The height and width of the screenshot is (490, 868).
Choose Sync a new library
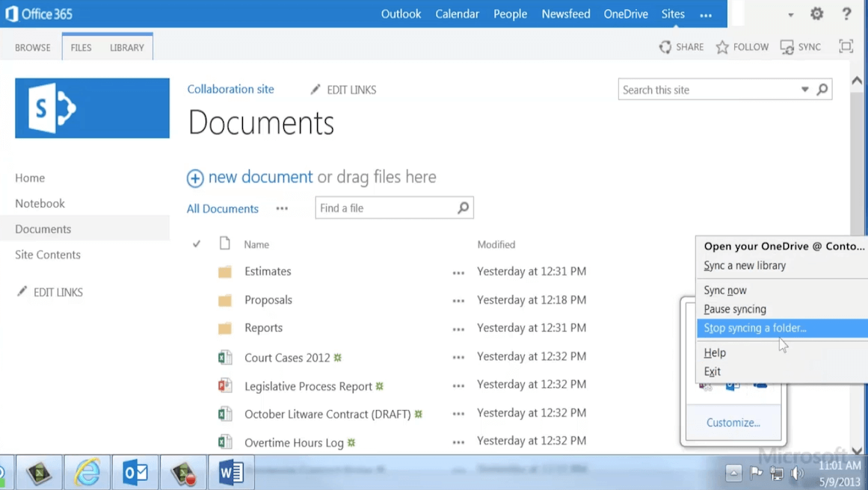click(781, 265)
